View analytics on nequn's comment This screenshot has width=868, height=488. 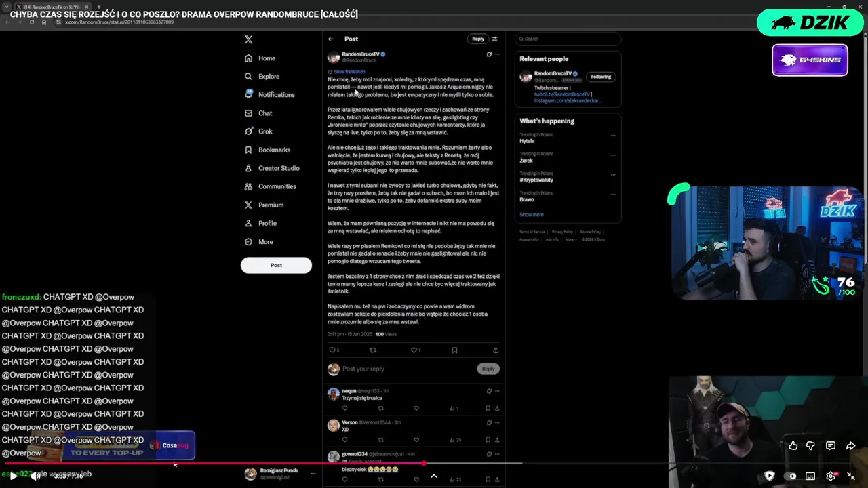click(x=454, y=408)
